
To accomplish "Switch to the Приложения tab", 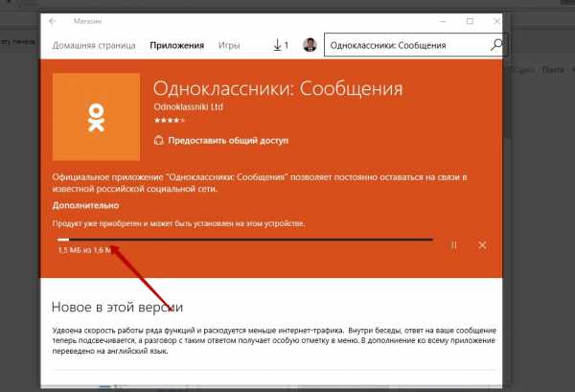I will 176,45.
